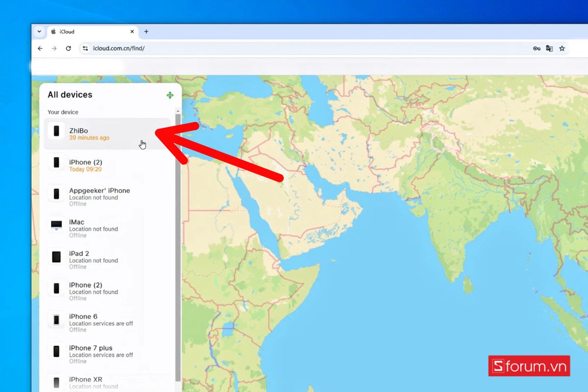The width and height of the screenshot is (588, 392).
Task: Select the ZhiBo device
Action: pos(107,134)
